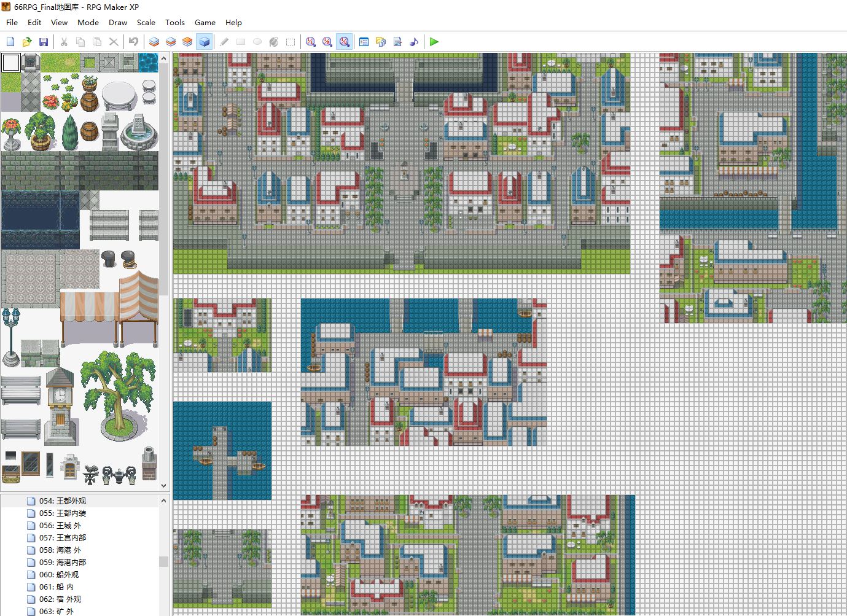The height and width of the screenshot is (616, 847).
Task: Open the Sound Test music note icon
Action: click(414, 42)
